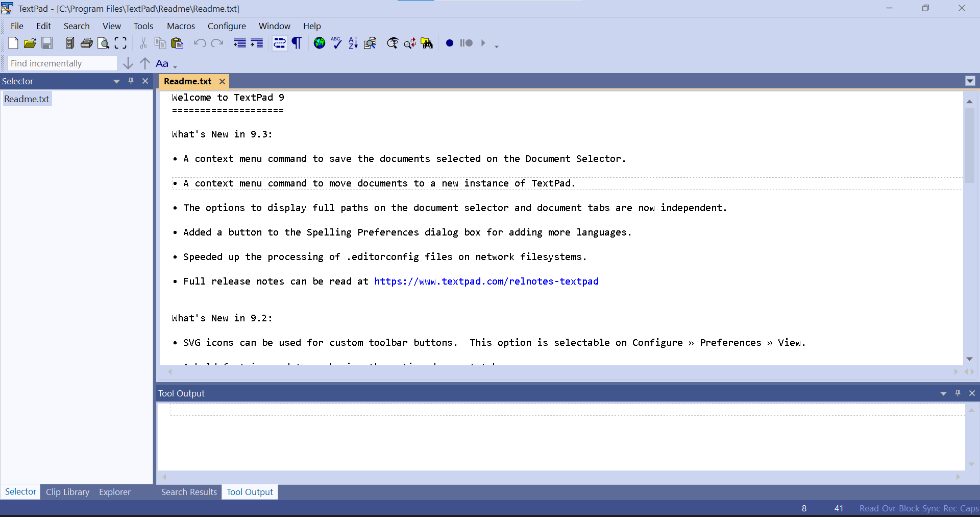Switch to the Clip Library tab
Image resolution: width=980 pixels, height=517 pixels.
tap(67, 492)
